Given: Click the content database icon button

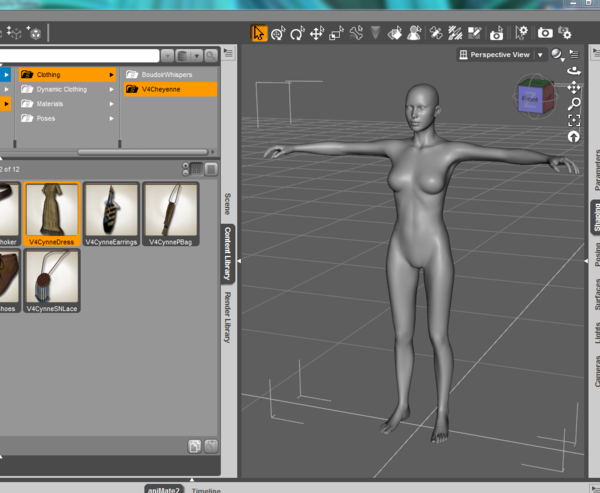Looking at the screenshot, I should 183,56.
